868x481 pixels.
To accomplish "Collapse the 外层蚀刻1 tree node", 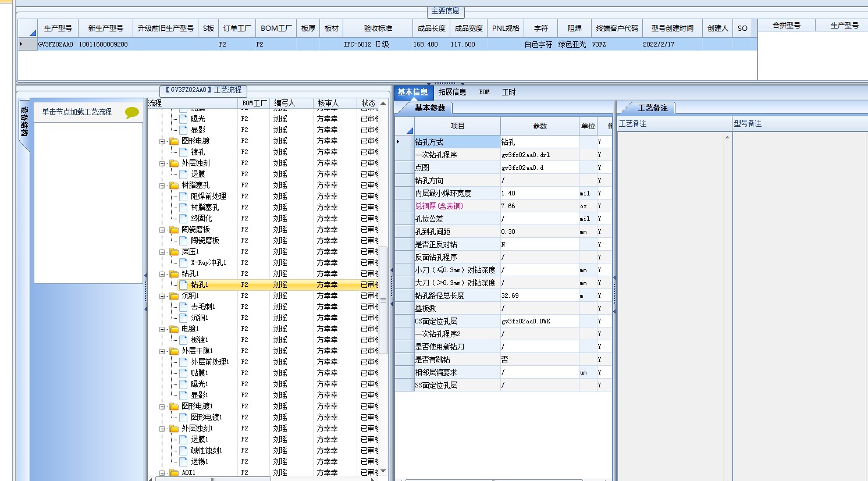I will (162, 429).
